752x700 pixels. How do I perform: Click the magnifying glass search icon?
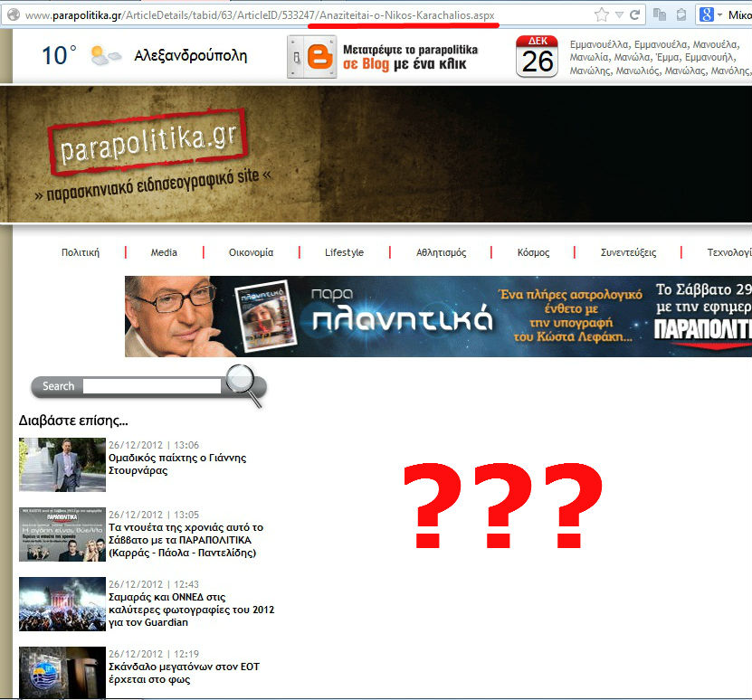[x=244, y=385]
